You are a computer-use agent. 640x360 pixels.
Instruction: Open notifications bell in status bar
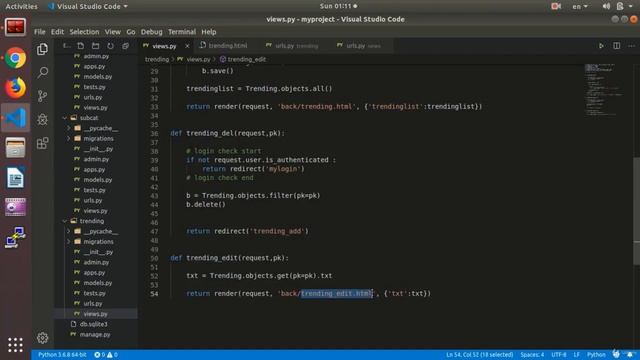point(630,354)
